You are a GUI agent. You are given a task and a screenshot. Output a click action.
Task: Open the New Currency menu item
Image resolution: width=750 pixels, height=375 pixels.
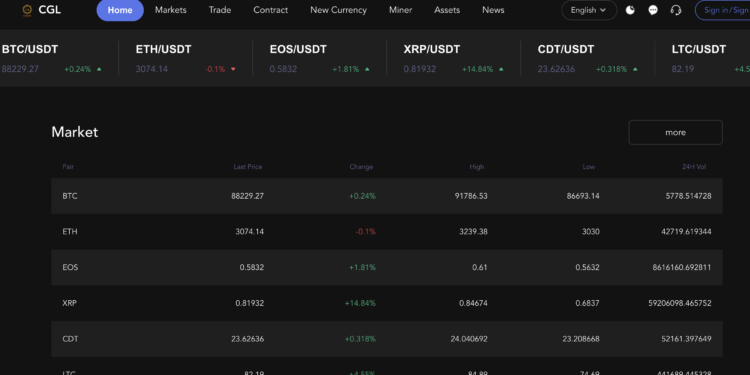pyautogui.click(x=339, y=10)
